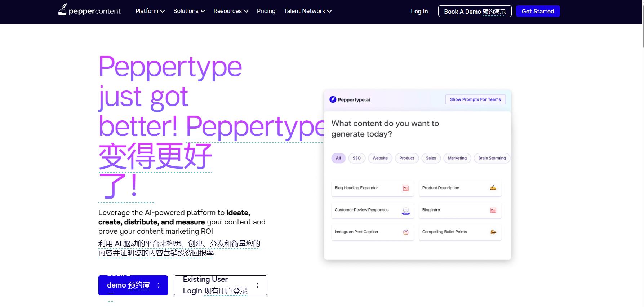Screen dimensions: 644x307
Task: Click the blue demo button below the text
Action: pyautogui.click(x=133, y=285)
